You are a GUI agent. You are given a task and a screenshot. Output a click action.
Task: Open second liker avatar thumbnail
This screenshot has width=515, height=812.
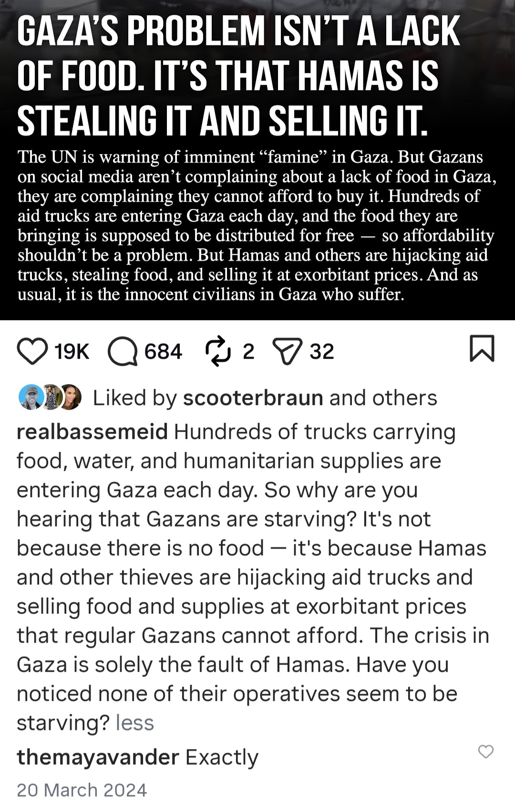[51, 397]
